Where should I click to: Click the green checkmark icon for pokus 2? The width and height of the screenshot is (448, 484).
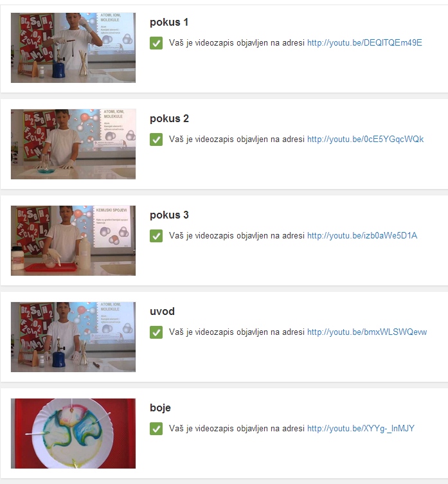coord(156,139)
